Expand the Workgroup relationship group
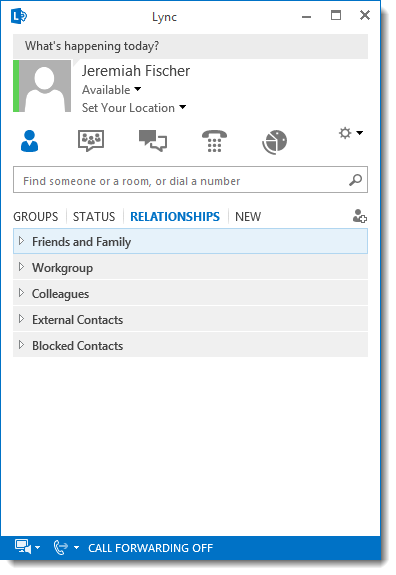The image size is (396, 575). pos(190,267)
